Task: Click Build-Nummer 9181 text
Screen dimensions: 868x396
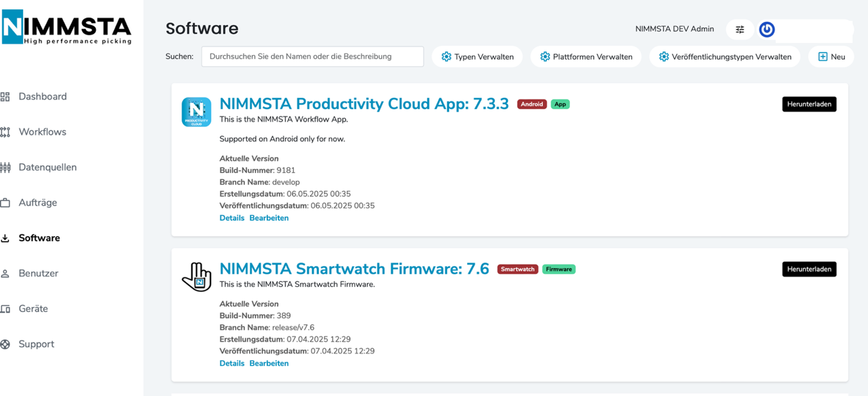Action: [257, 171]
